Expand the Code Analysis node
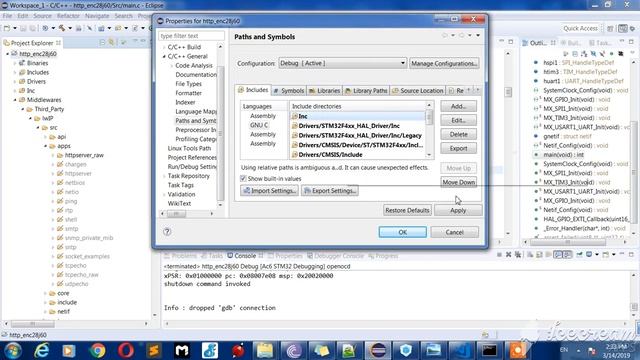The image size is (640, 360). 172,66
